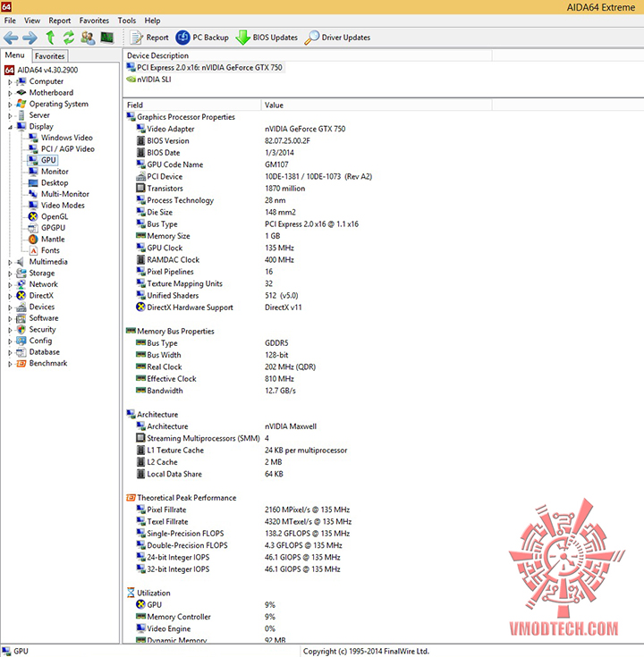Select PCI / AGP Video tree item
The width and height of the screenshot is (644, 657).
click(x=62, y=148)
